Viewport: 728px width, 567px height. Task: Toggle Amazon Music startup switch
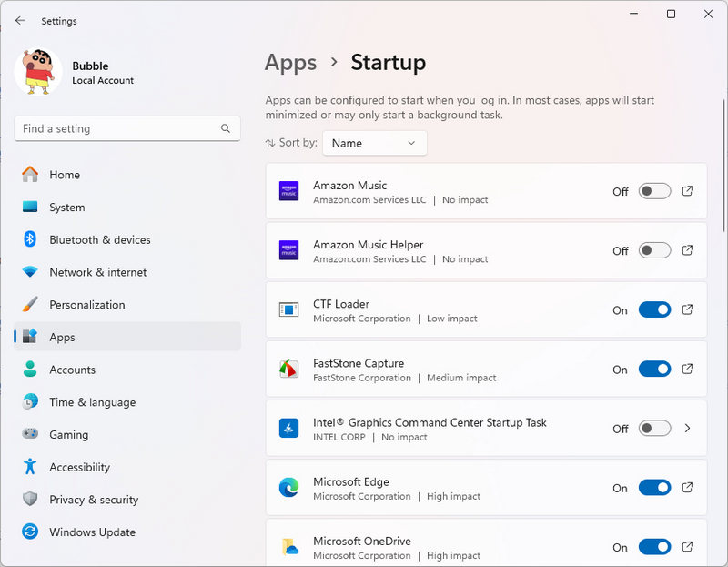(x=654, y=191)
